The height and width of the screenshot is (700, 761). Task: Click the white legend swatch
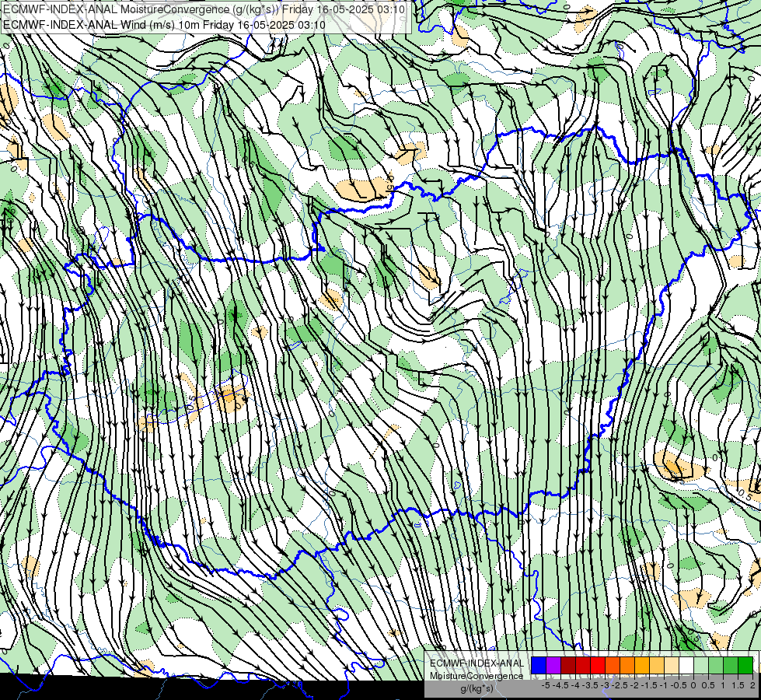(686, 665)
